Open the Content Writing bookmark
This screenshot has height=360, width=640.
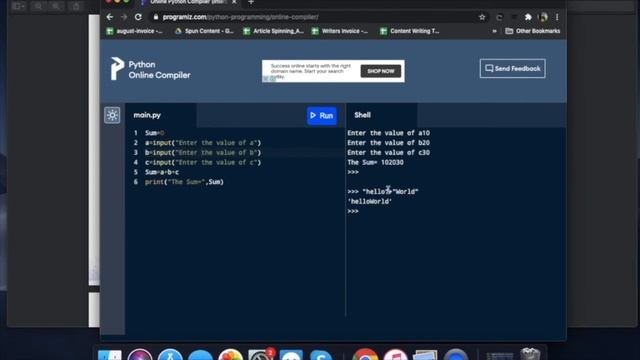click(x=410, y=31)
